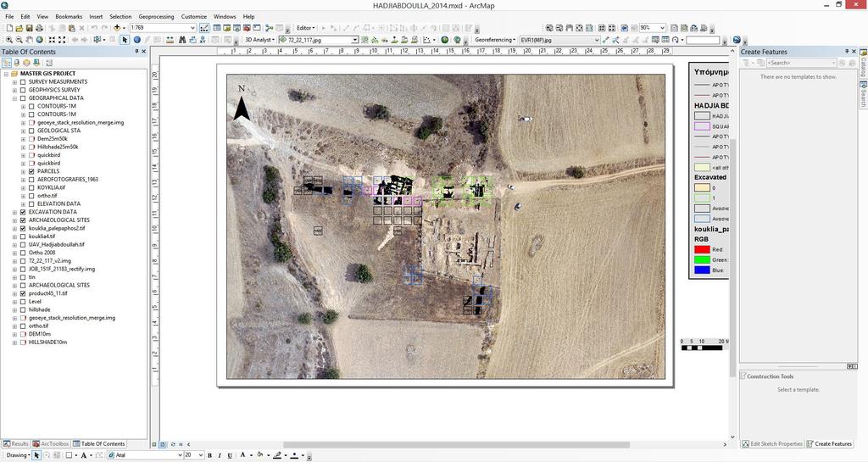Collapse the GEOGRAPHICAL DATA group
Image resolution: width=868 pixels, height=462 pixels.
14,98
